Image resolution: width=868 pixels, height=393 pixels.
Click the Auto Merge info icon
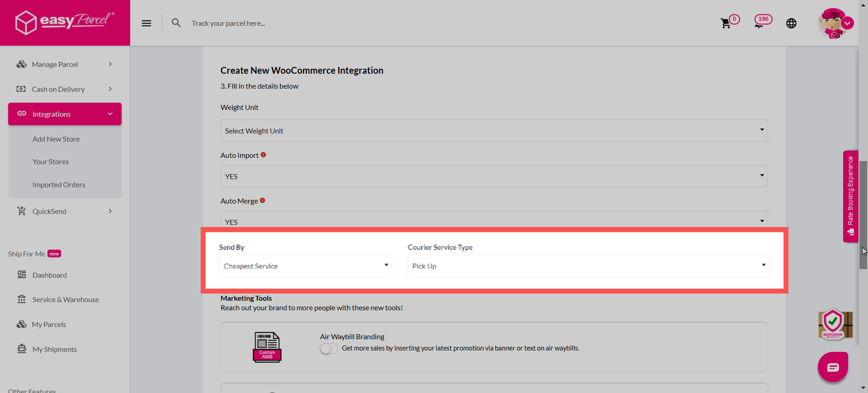[x=262, y=200]
